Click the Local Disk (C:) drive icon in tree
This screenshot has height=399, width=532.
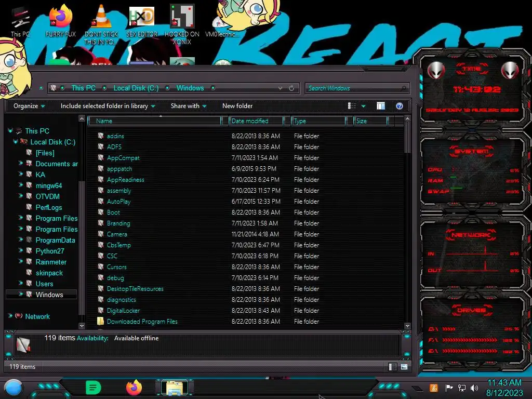(24, 142)
